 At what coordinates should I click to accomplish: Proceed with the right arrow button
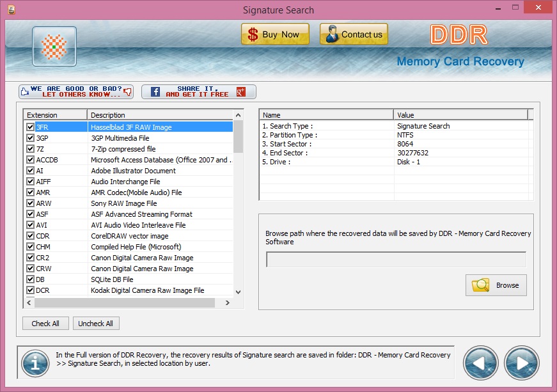click(x=521, y=363)
